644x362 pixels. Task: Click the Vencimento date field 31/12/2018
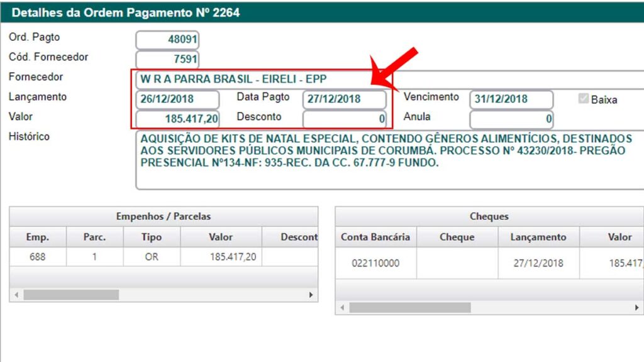pos(511,99)
